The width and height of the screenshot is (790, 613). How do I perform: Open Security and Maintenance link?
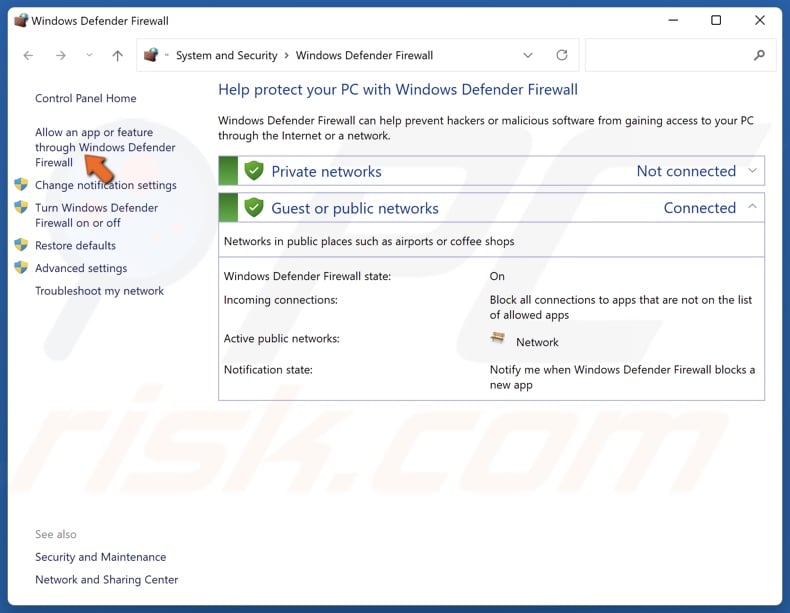(x=101, y=557)
